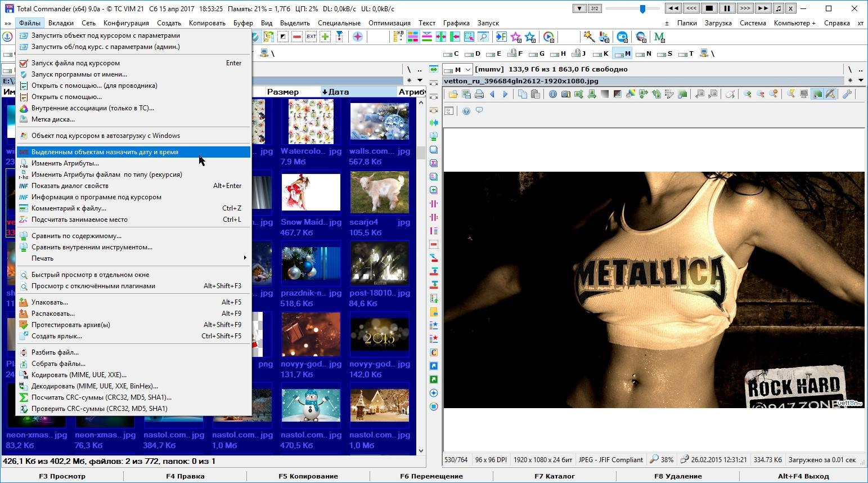The height and width of the screenshot is (483, 868).
Task: Toggle the pause button in top player bar
Action: pyautogui.click(x=727, y=8)
